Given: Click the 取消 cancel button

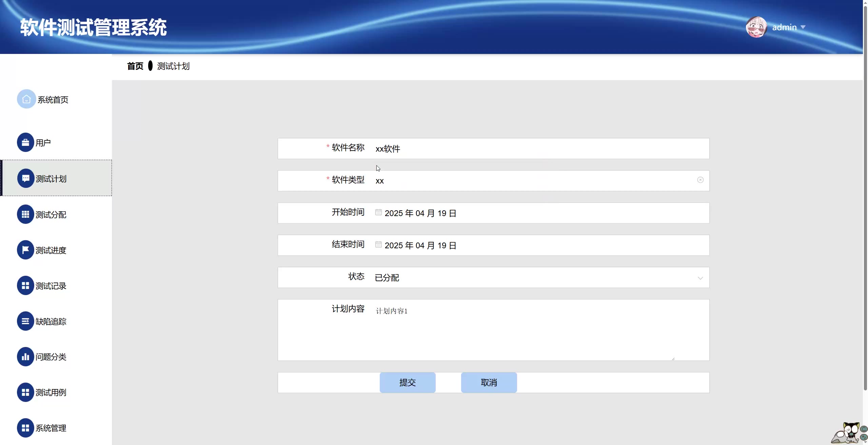Looking at the screenshot, I should coord(489,383).
